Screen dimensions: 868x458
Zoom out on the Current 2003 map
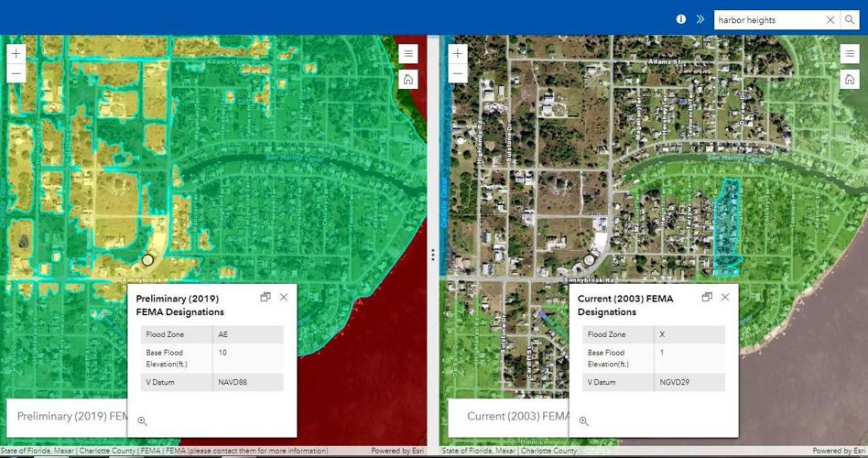pos(458,74)
